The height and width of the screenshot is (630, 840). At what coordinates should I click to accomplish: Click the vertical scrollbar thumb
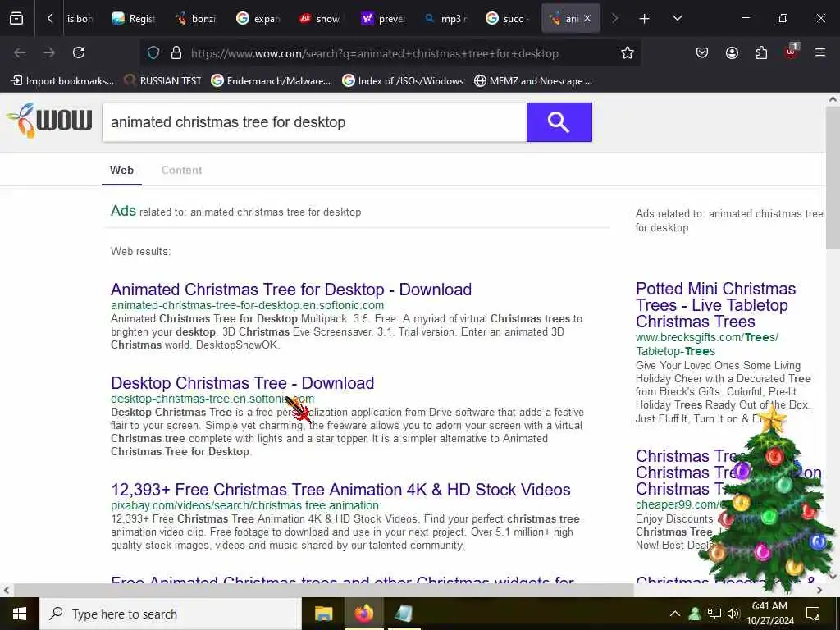point(833,177)
